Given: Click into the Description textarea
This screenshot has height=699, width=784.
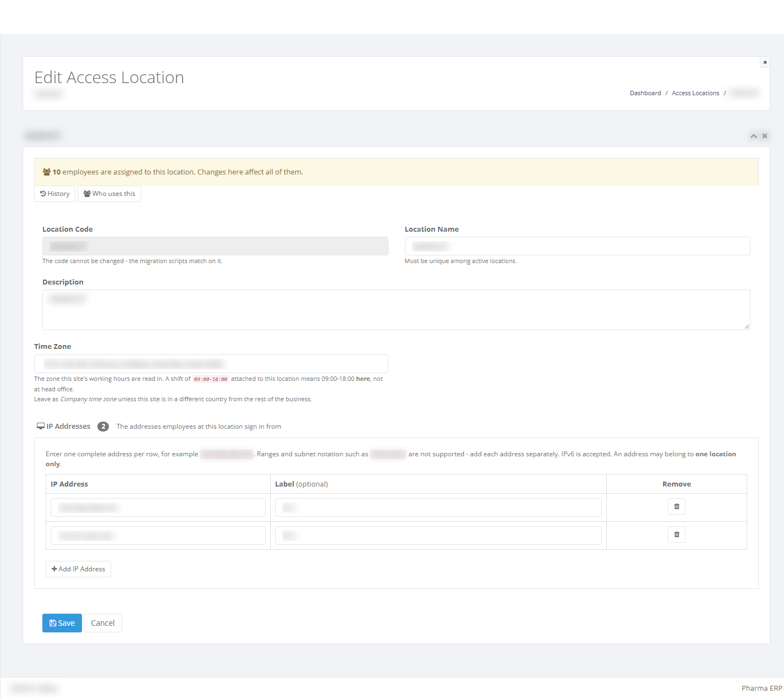Looking at the screenshot, I should 396,310.
